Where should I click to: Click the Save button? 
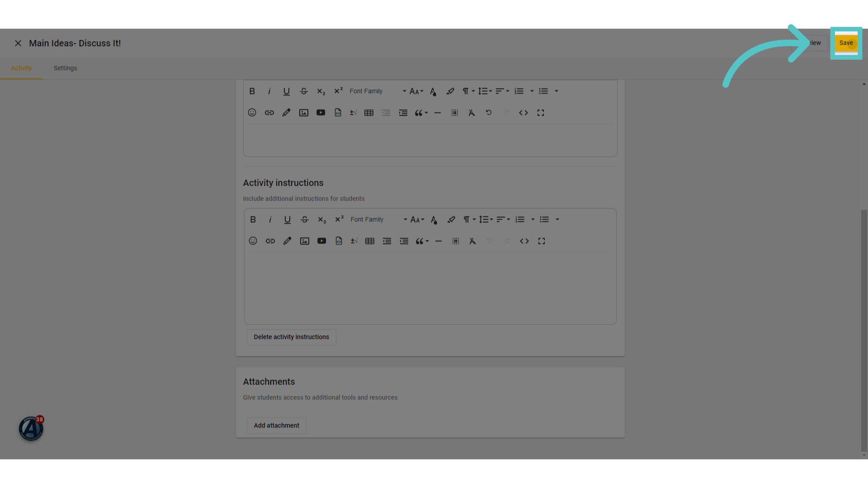tap(846, 43)
